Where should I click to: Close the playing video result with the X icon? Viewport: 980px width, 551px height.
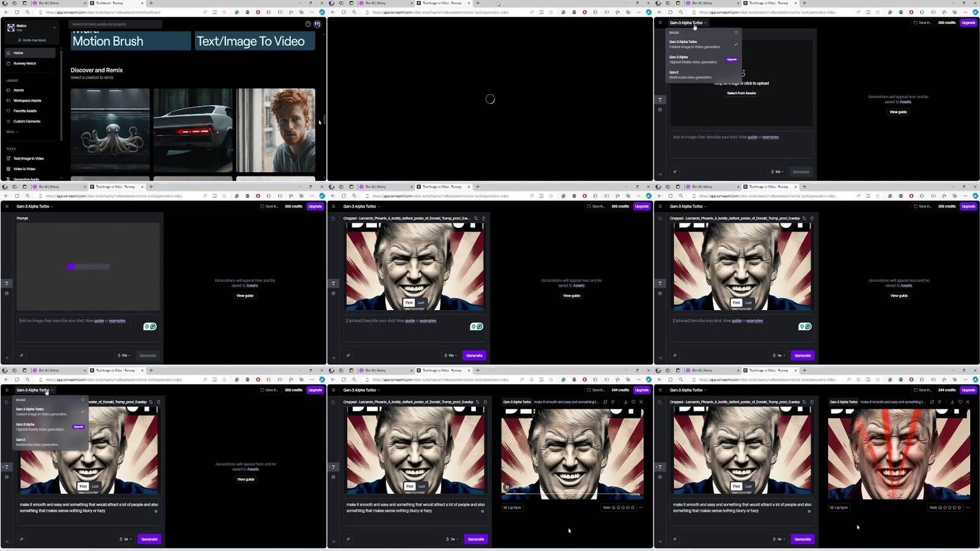pyautogui.click(x=641, y=402)
